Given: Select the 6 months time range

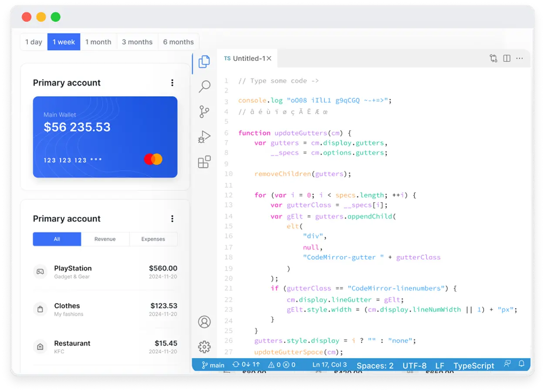Looking at the screenshot, I should tap(178, 42).
